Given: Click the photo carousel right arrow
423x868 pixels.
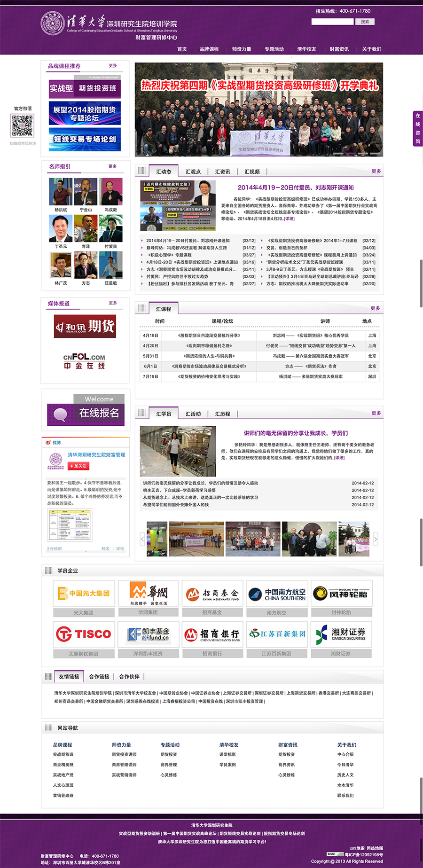Looking at the screenshot, I should pyautogui.click(x=376, y=539).
